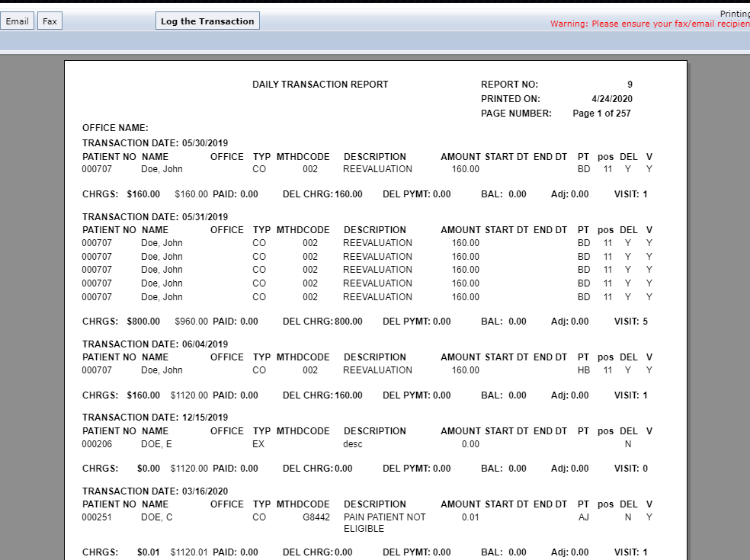The image size is (750, 560).
Task: Click the CHRGS $800.00 total
Action: point(143,322)
